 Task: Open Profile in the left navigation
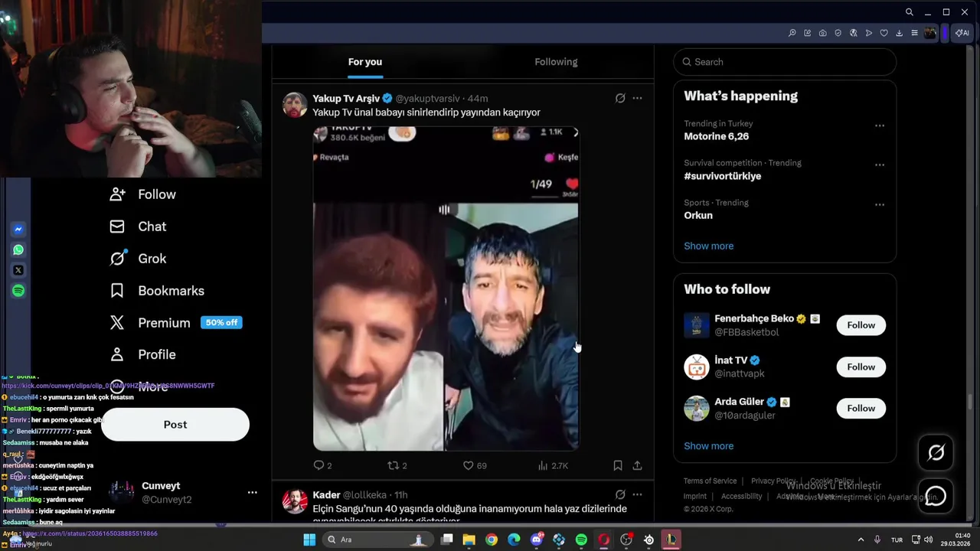[143, 354]
